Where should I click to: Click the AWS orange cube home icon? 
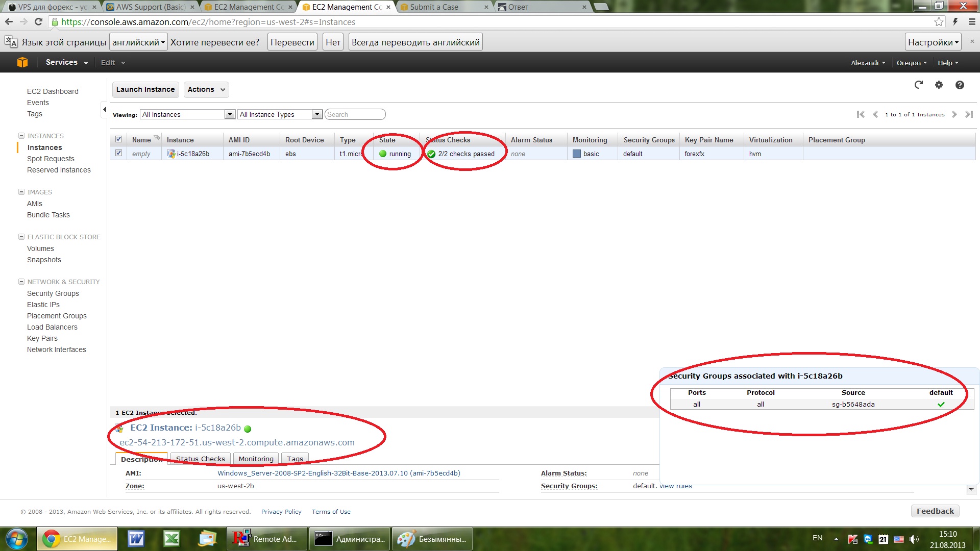(22, 62)
